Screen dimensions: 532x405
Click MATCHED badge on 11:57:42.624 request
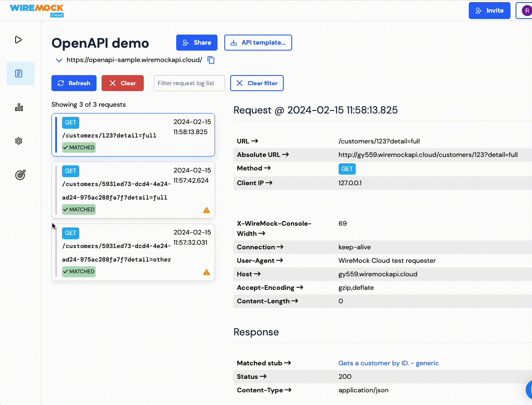tap(79, 209)
